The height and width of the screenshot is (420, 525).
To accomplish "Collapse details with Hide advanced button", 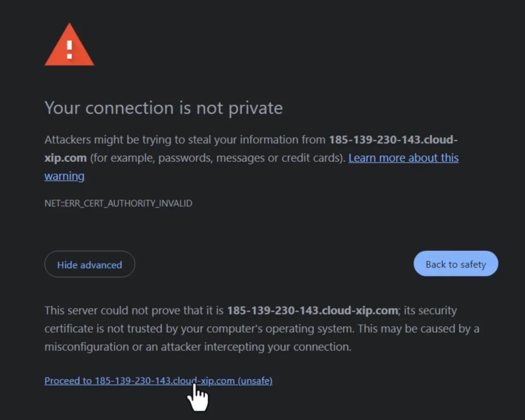I will tap(90, 265).
